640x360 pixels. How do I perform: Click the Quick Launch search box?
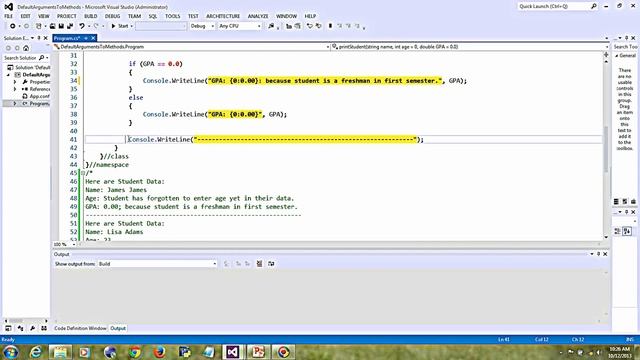558,6
